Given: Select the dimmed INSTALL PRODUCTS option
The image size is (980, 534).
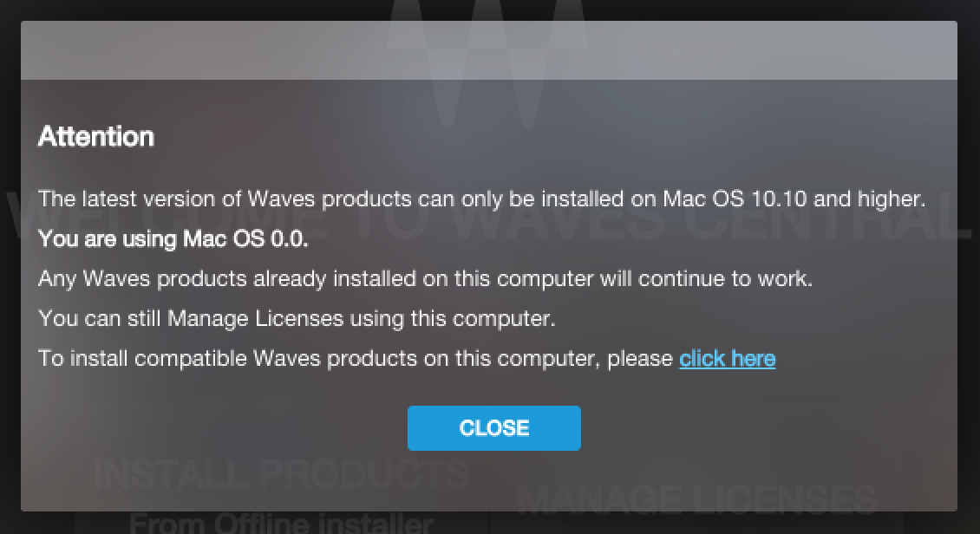Looking at the screenshot, I should tap(281, 473).
